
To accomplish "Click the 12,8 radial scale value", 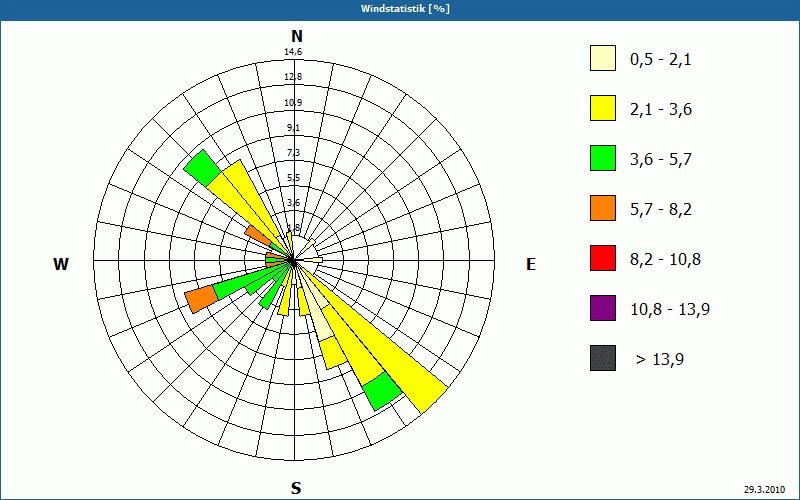I will pos(293,77).
